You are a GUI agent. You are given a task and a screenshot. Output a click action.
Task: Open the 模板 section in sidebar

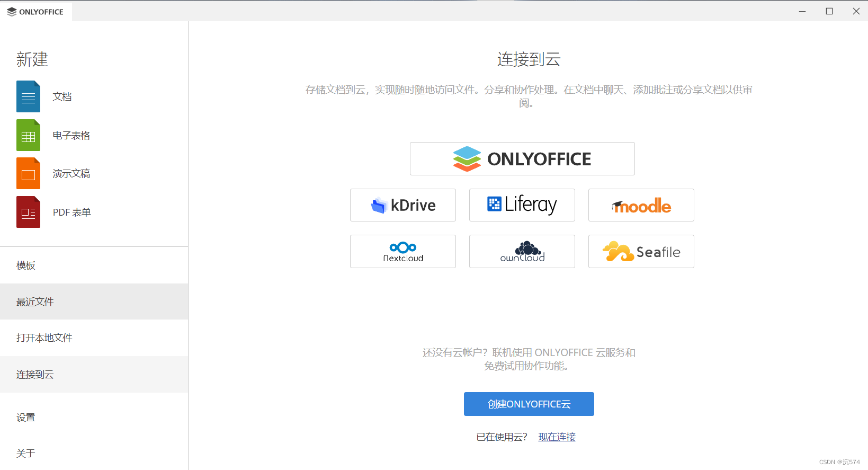[x=94, y=265]
